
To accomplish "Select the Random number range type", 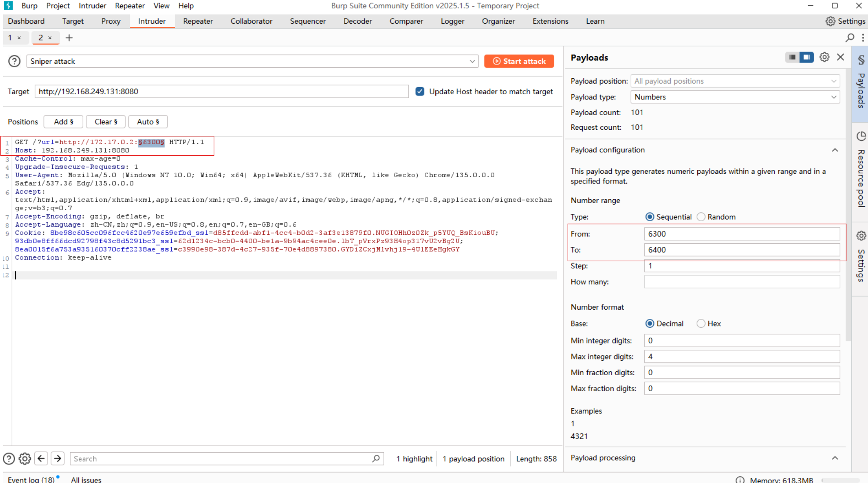I will (x=701, y=217).
